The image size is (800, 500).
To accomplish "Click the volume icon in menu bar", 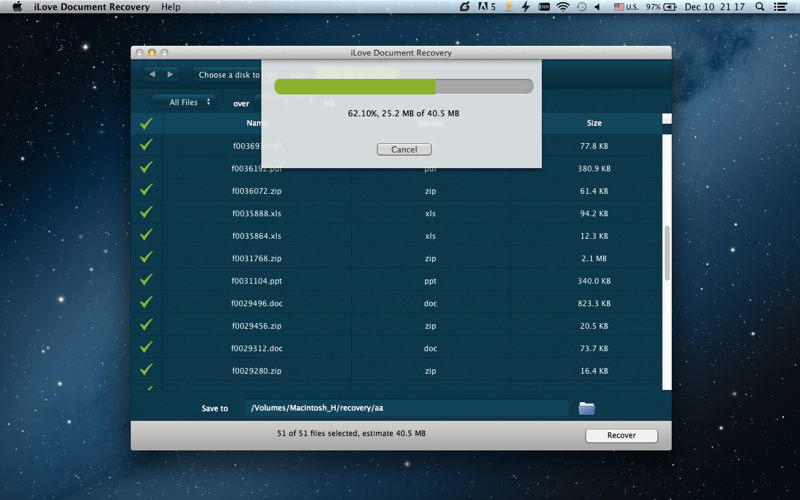I will (597, 7).
